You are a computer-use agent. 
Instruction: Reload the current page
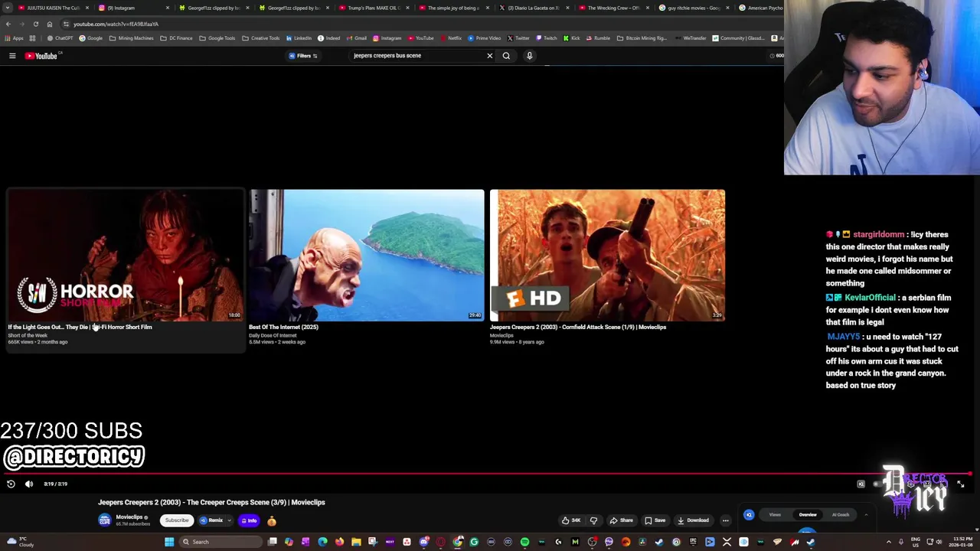pos(36,24)
